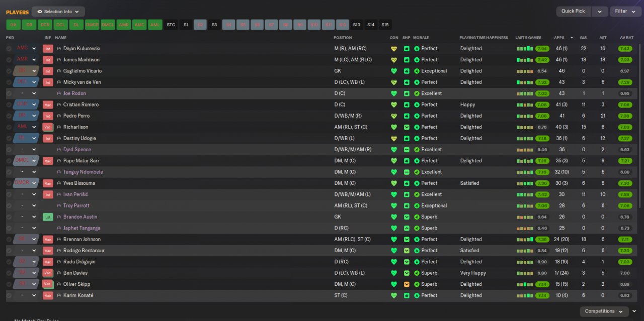Toggle pick circle for Yves Bissouma row

point(9,183)
